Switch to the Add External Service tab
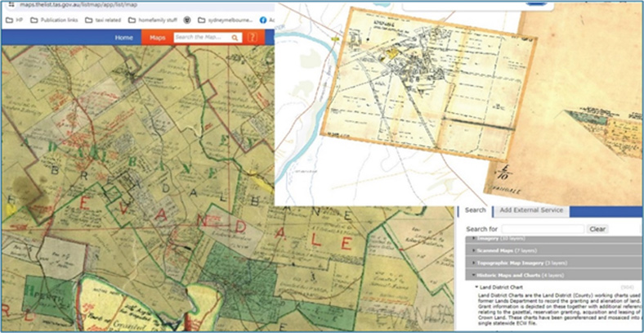The width and height of the screenshot is (644, 333). tap(531, 211)
